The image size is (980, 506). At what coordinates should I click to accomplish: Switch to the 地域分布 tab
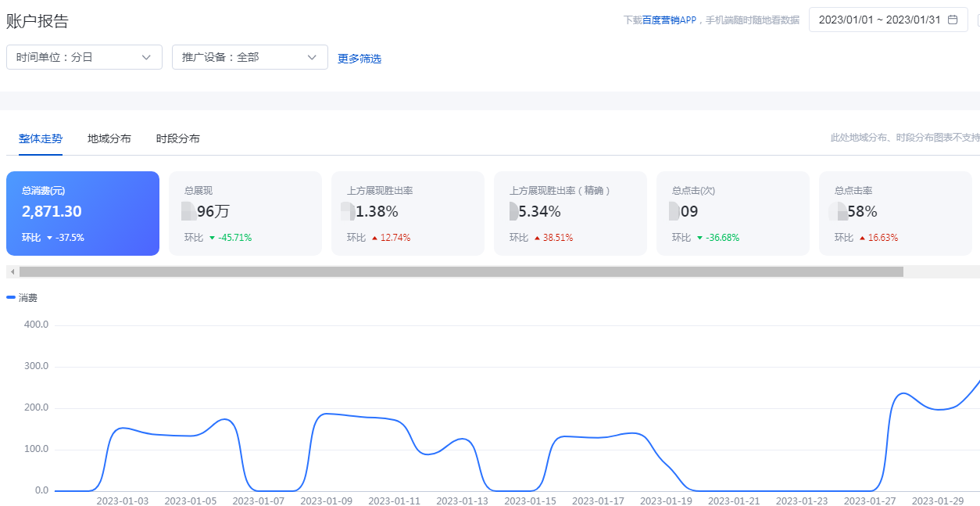pos(109,138)
